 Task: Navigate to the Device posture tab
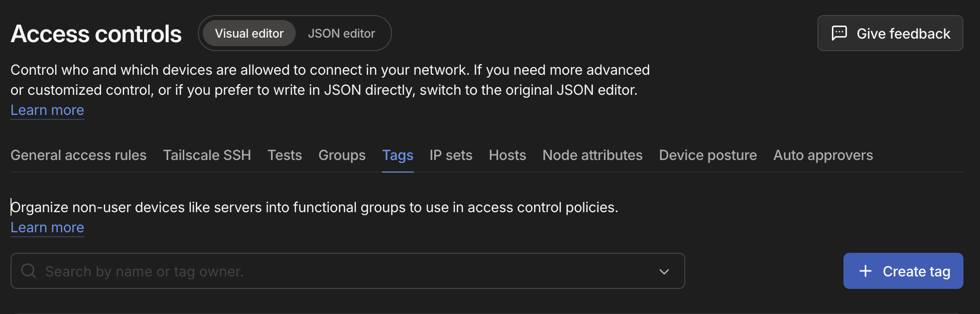tap(707, 155)
